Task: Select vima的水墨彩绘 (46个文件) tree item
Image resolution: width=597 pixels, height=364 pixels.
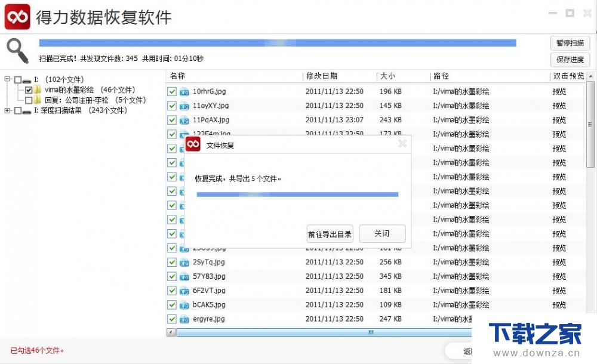Action: tap(90, 90)
